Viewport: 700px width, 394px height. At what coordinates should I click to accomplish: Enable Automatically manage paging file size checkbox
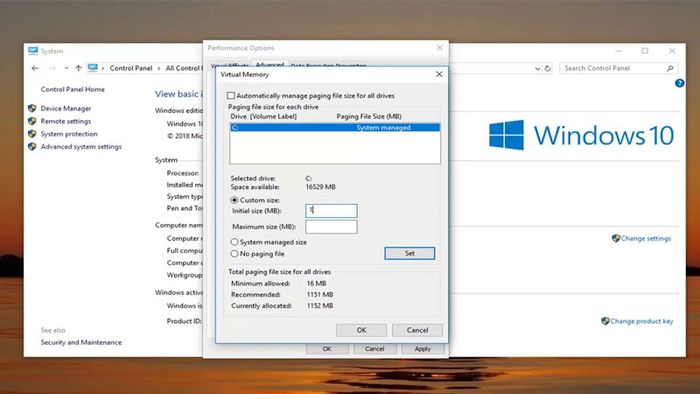coord(231,95)
